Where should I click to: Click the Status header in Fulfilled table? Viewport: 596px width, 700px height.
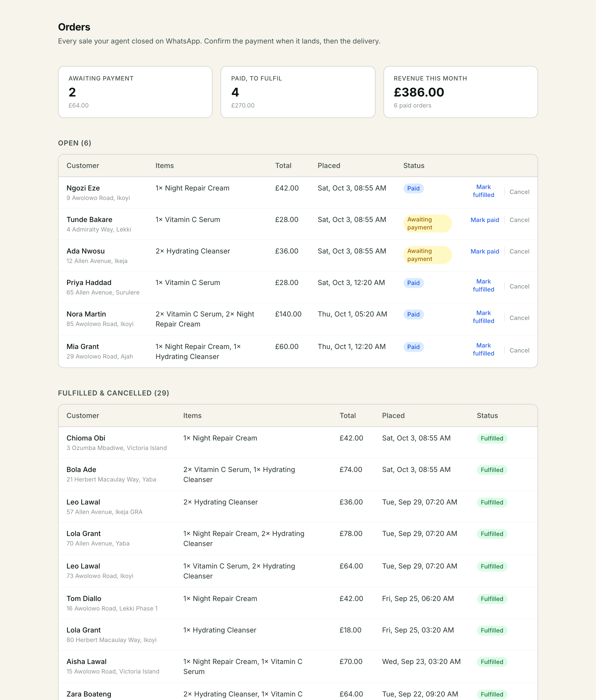click(487, 415)
